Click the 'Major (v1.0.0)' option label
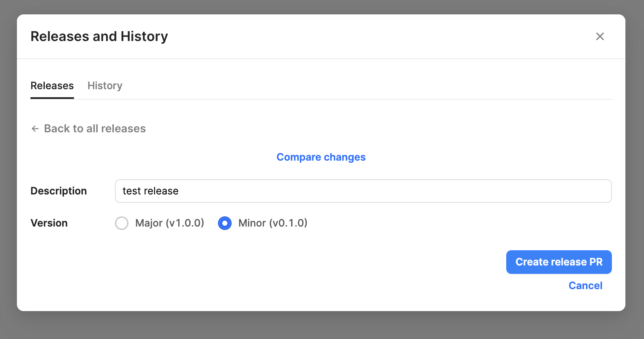 pyautogui.click(x=169, y=223)
